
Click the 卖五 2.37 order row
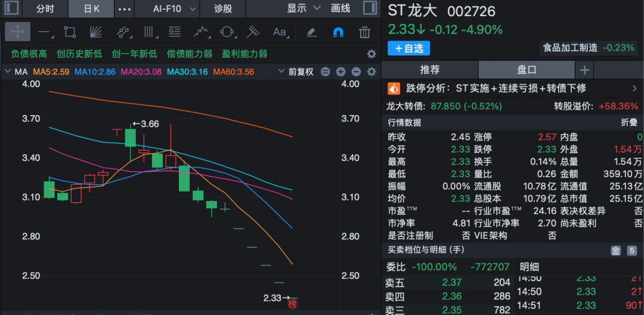(447, 283)
